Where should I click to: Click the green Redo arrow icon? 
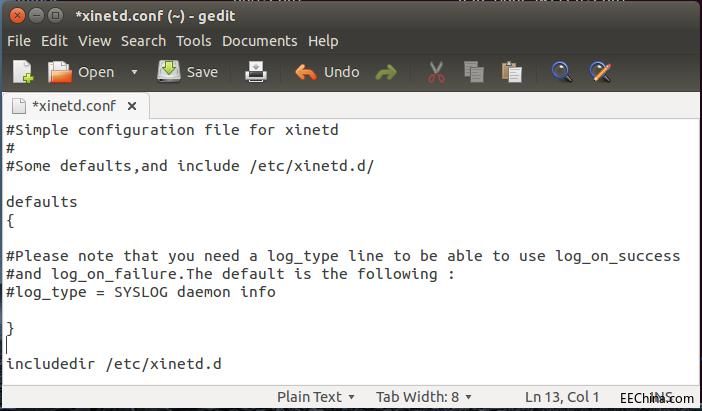[386, 72]
